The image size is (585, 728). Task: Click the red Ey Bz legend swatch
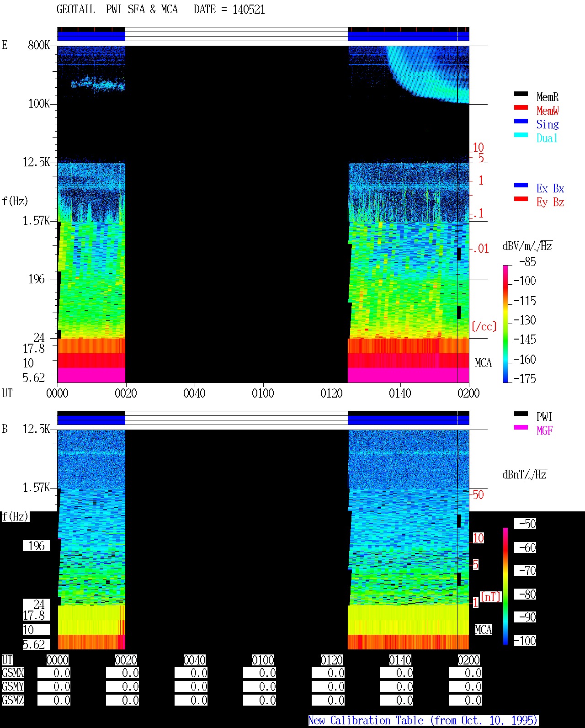pyautogui.click(x=521, y=199)
